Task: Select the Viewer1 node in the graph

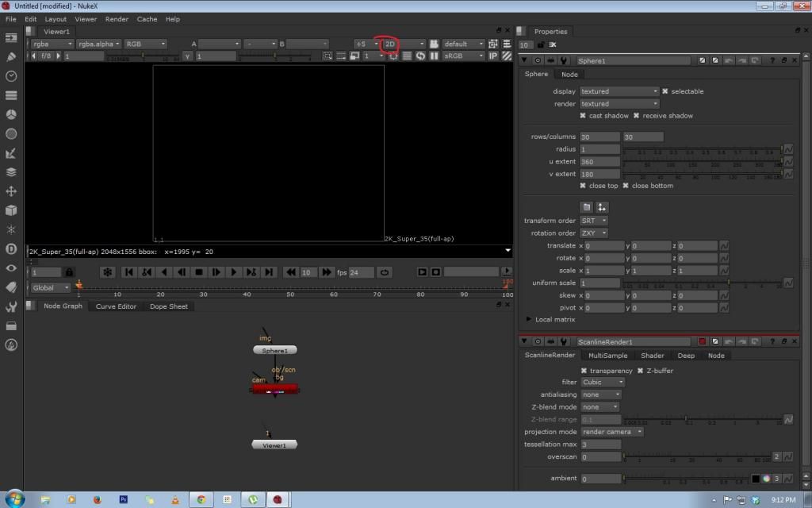Action: [x=274, y=445]
